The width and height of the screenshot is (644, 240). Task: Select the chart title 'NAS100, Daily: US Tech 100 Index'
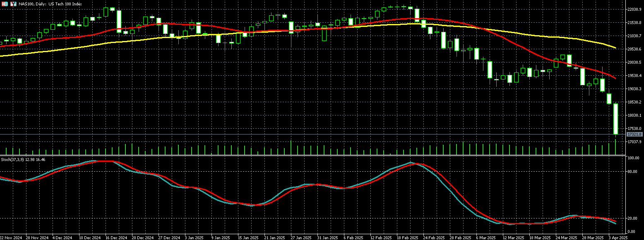[50, 4]
